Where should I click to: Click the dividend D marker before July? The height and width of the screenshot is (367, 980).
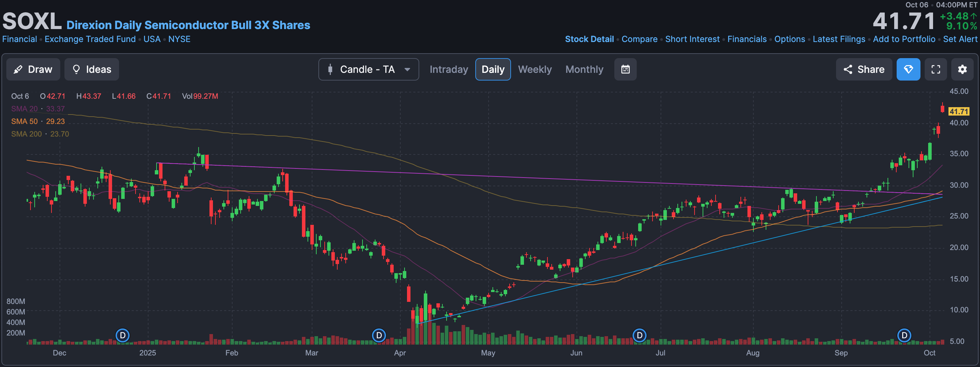[640, 335]
